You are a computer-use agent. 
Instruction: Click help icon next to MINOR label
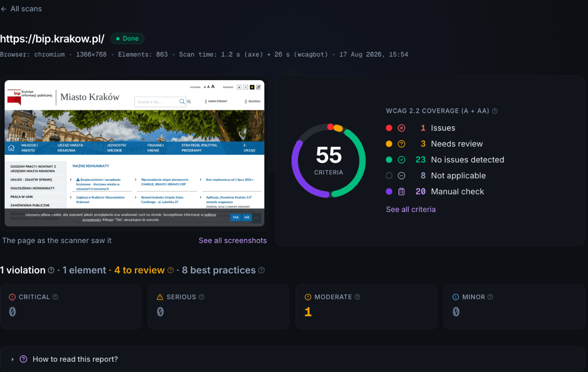point(490,297)
